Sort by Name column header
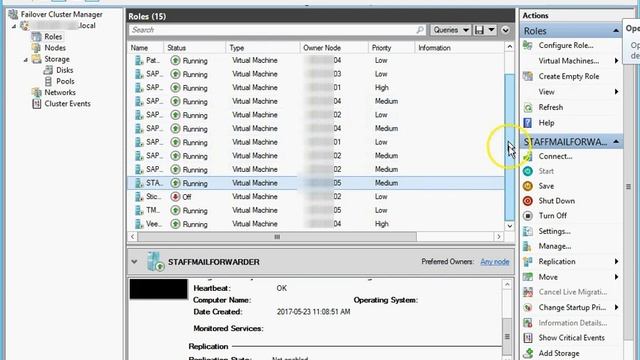Viewport: 640px width, 360px height. click(x=146, y=48)
